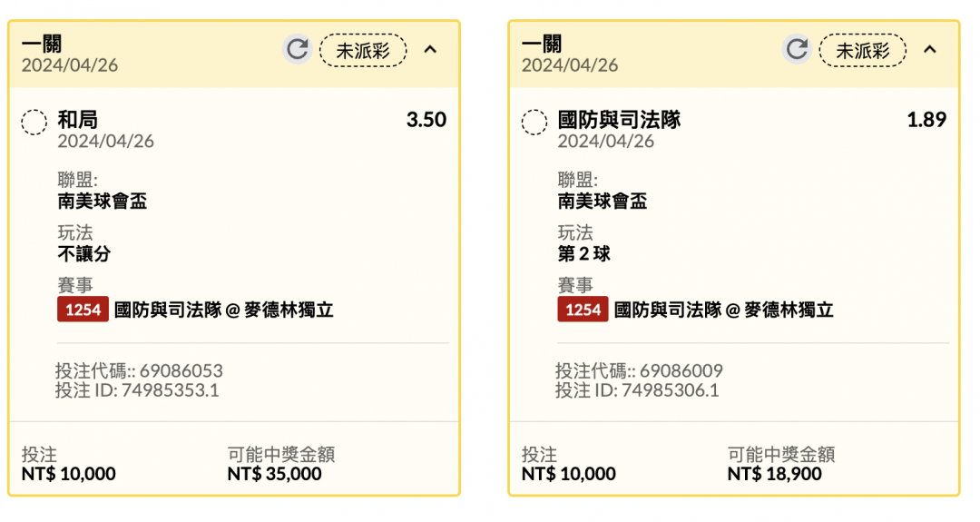Click the 未派彩 status badge on right card
980x522 pixels.
(863, 50)
